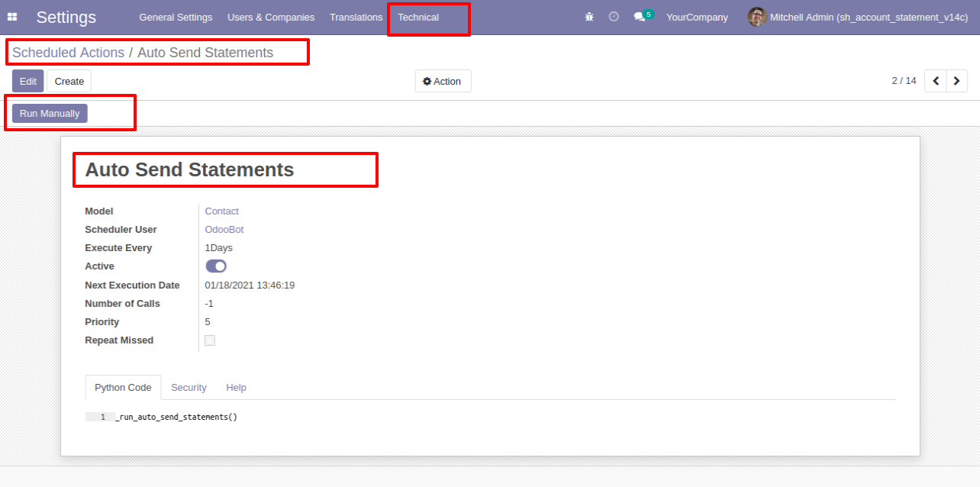Open the Users & Companies menu
This screenshot has width=980, height=487.
click(x=271, y=17)
